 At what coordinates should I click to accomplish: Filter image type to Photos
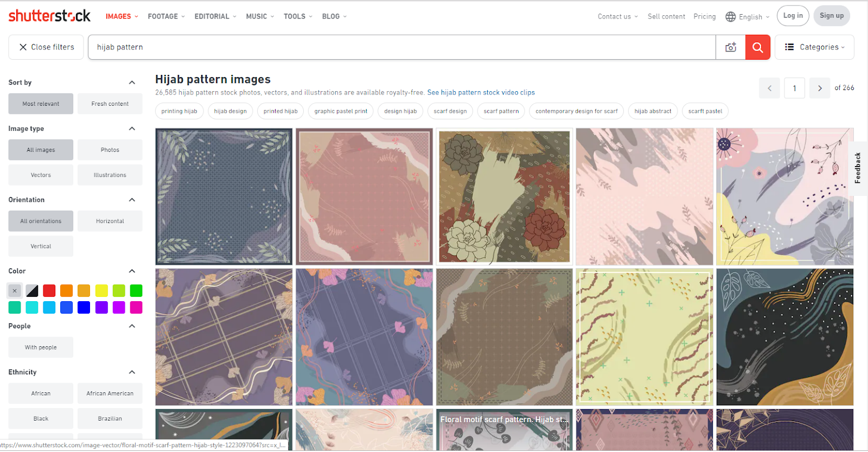pos(110,150)
